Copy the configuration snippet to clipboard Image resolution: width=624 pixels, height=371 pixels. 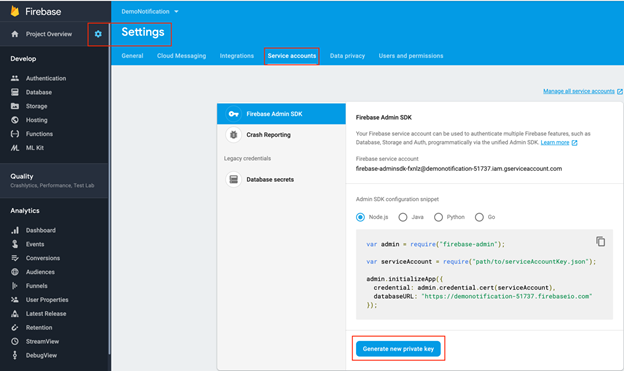point(601,241)
